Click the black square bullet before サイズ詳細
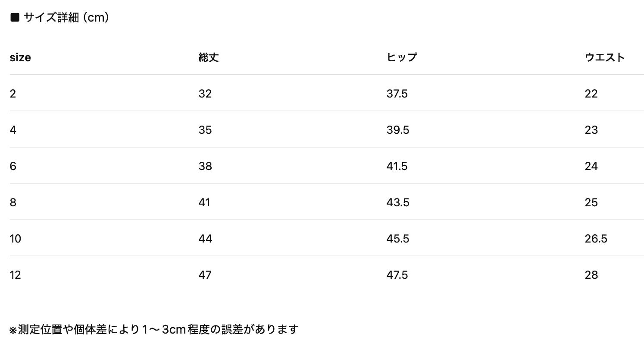The image size is (644, 353). coord(15,17)
